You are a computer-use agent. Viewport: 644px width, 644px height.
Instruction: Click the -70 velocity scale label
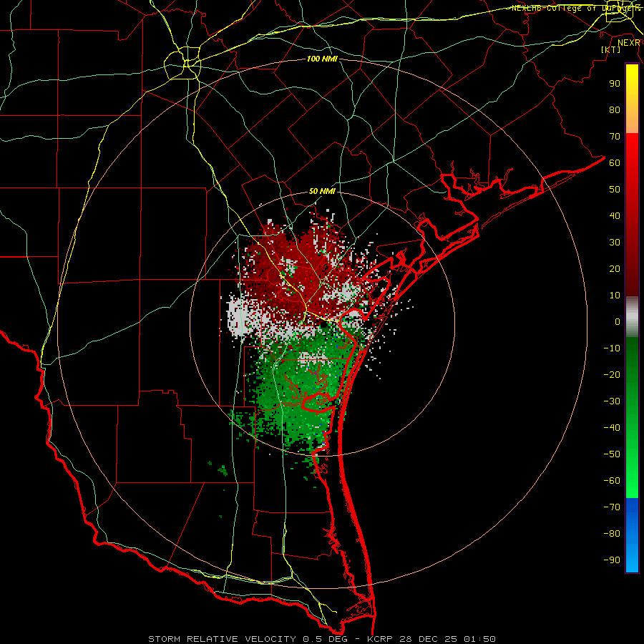click(612, 507)
